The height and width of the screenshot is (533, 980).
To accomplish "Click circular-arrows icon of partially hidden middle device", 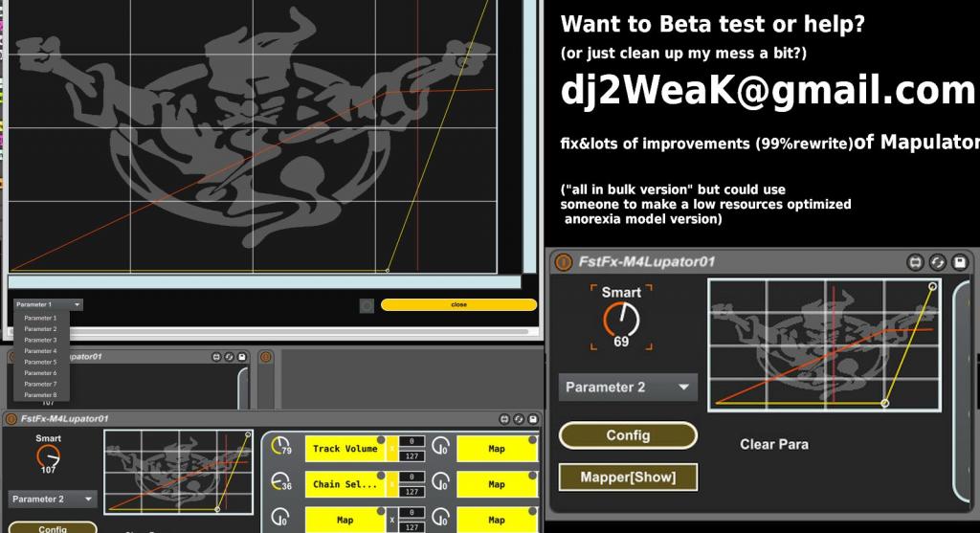I will click(230, 357).
